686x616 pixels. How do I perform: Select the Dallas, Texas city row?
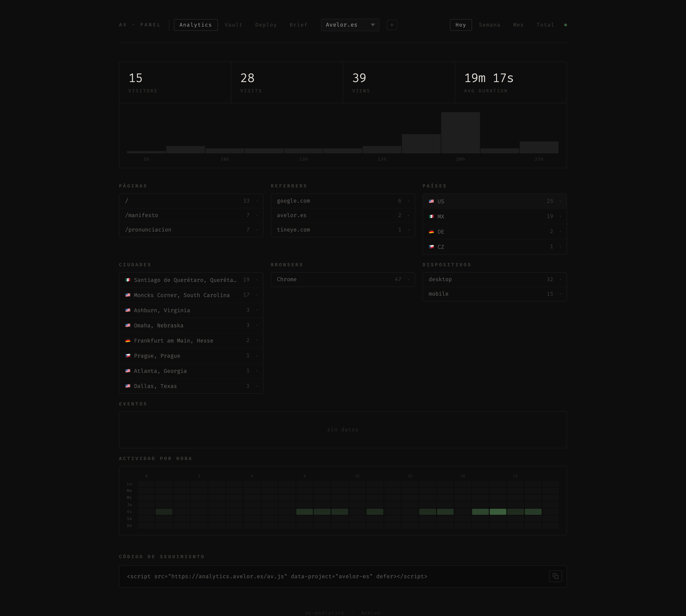[191, 386]
